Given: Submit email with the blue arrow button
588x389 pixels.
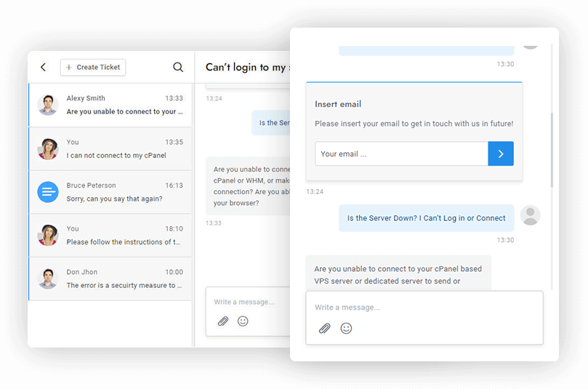Looking at the screenshot, I should click(501, 153).
